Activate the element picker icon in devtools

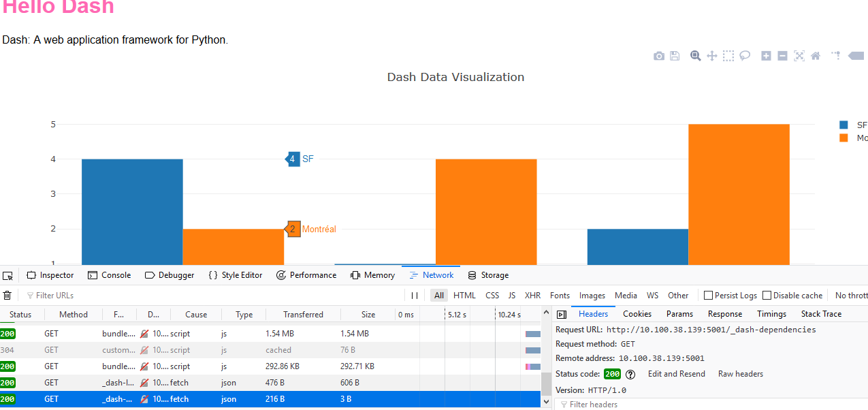[x=7, y=275]
